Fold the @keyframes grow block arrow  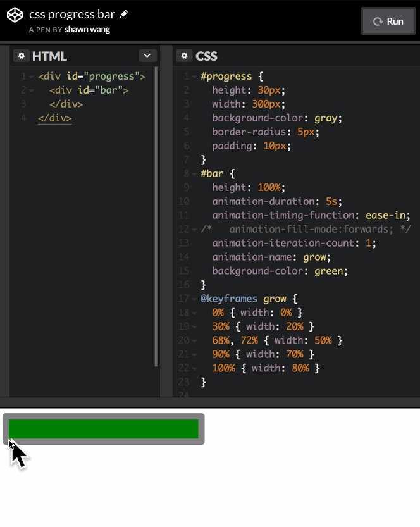[x=194, y=299]
